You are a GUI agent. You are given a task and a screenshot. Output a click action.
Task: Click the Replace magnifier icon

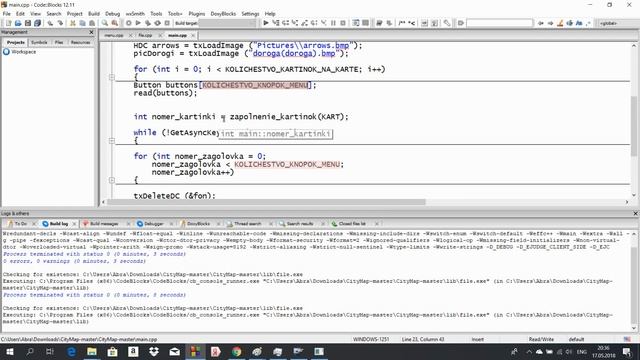[115, 23]
